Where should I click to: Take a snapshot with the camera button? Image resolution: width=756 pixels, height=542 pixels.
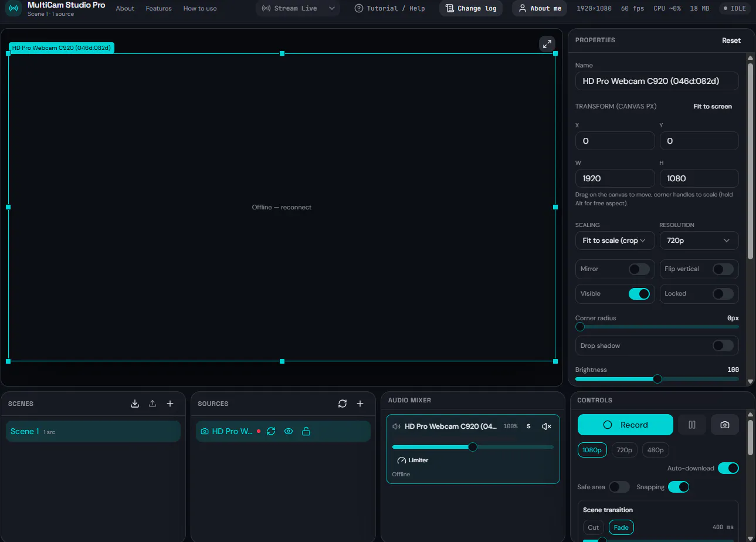click(x=725, y=425)
